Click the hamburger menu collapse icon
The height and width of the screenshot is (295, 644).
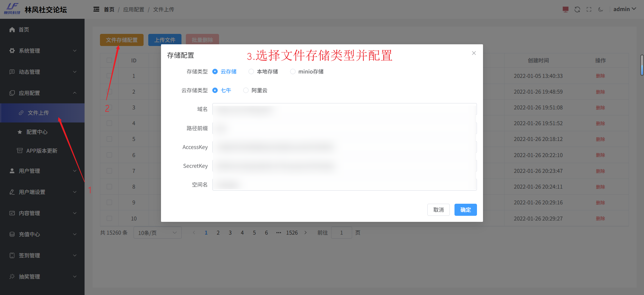click(x=96, y=9)
